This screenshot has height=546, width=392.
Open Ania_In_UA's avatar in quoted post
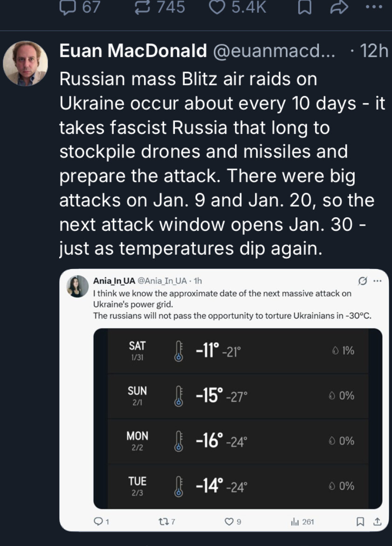pyautogui.click(x=78, y=286)
